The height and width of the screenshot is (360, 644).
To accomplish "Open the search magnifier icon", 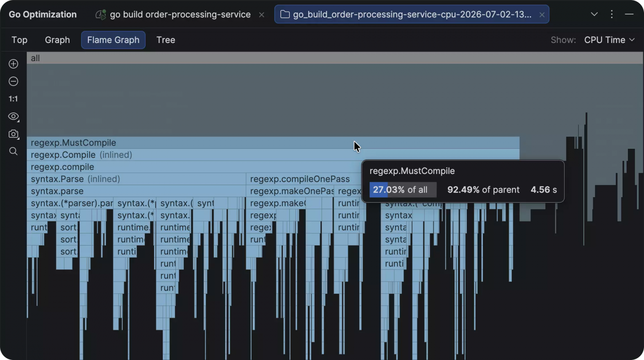I will [13, 151].
